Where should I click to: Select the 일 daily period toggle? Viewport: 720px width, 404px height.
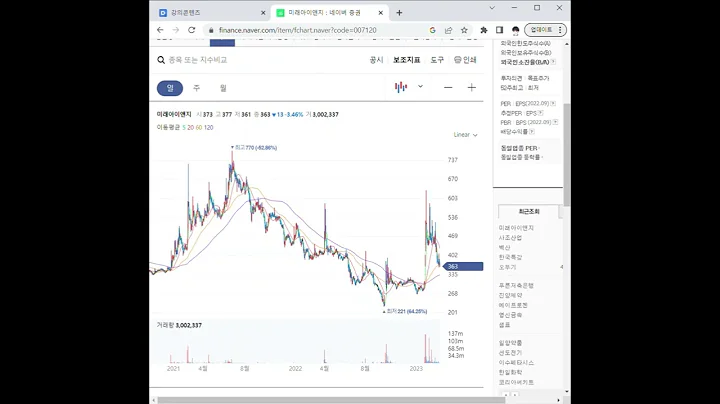click(x=170, y=88)
